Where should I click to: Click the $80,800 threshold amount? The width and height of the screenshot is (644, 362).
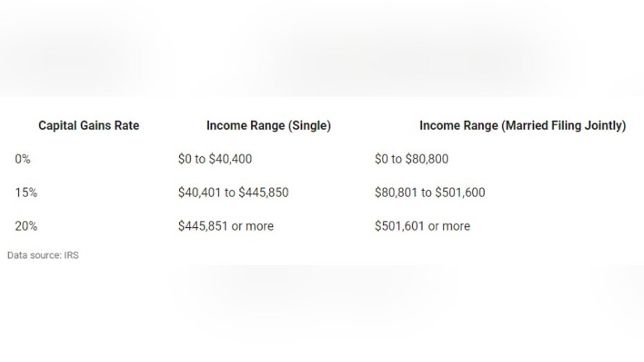coord(427,159)
